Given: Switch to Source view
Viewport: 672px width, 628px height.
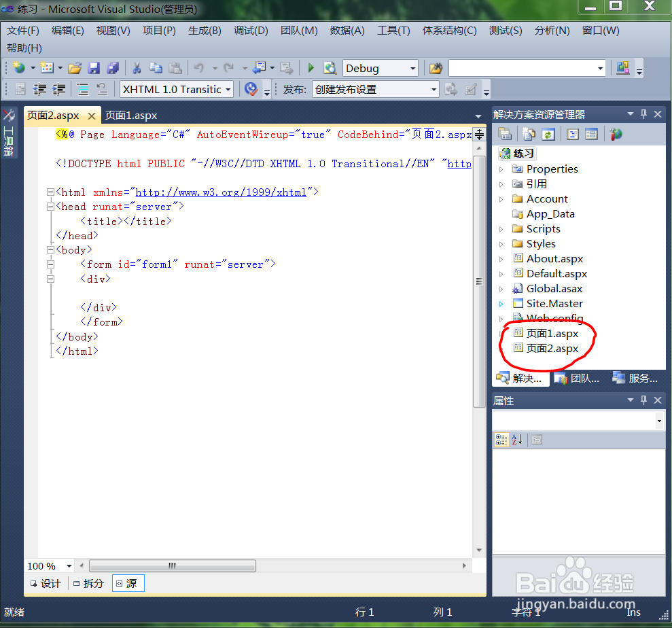Looking at the screenshot, I should [128, 583].
